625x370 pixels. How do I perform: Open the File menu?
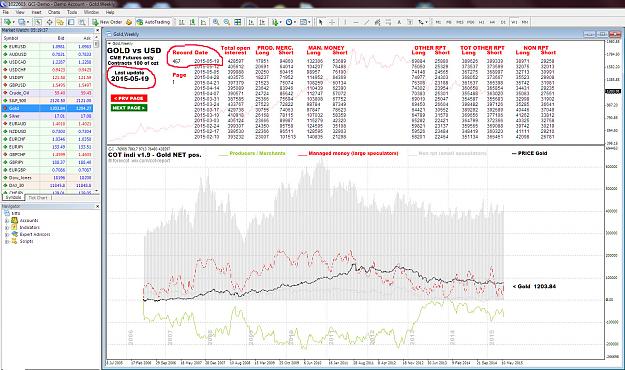click(x=6, y=12)
